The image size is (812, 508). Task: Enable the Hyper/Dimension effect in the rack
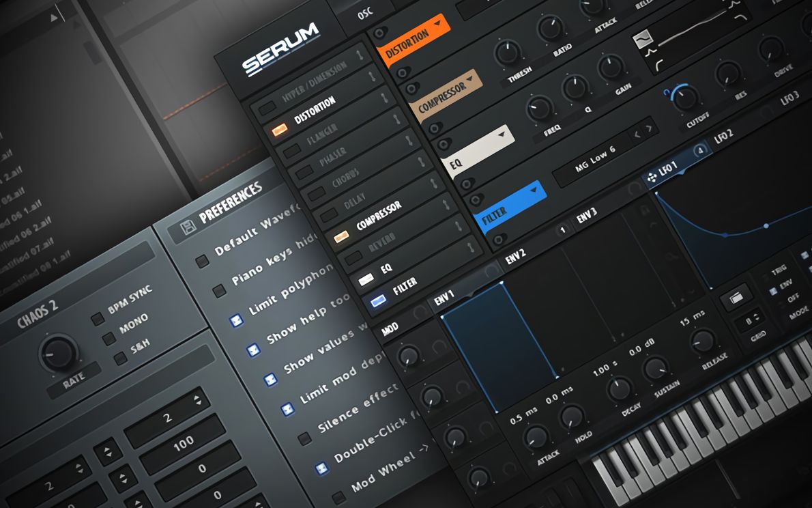click(267, 108)
